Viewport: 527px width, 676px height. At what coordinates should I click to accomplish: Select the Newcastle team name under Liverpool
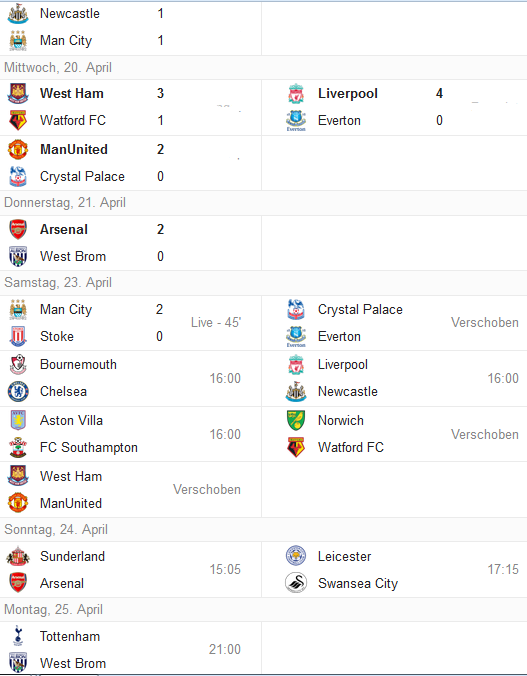(348, 391)
